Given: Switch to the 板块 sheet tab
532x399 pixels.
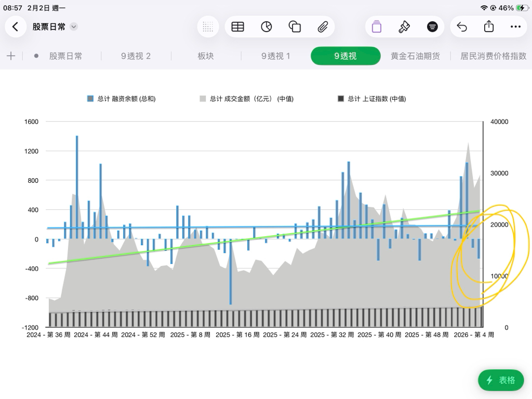Looking at the screenshot, I should [x=206, y=56].
